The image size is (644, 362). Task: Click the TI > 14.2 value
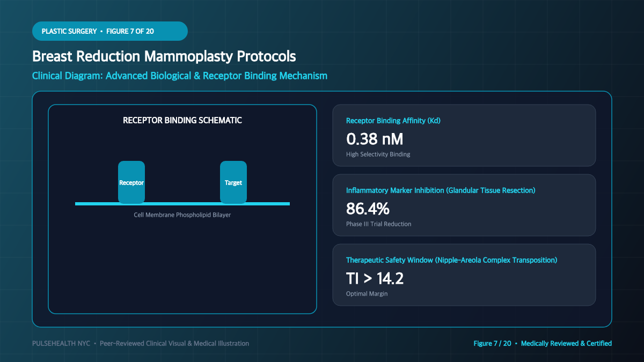pos(375,278)
